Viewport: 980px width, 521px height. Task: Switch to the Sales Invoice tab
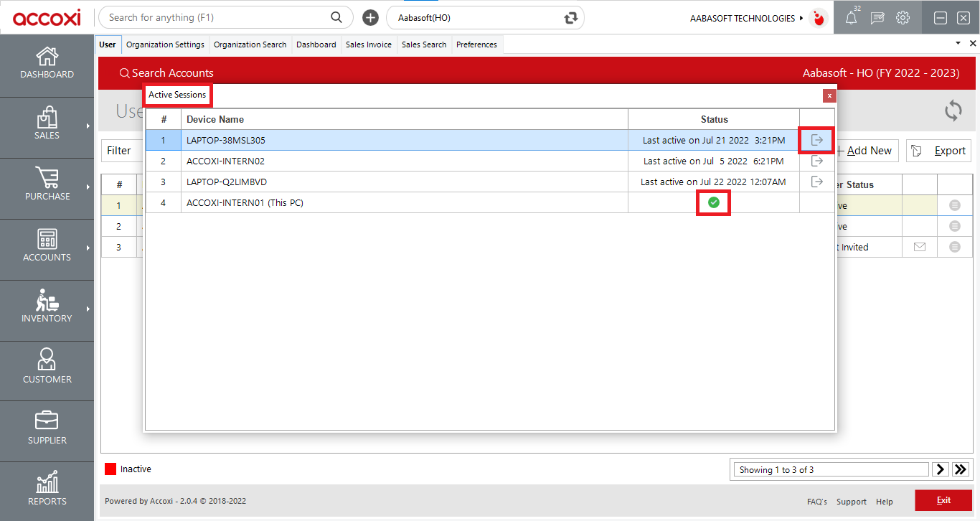369,44
